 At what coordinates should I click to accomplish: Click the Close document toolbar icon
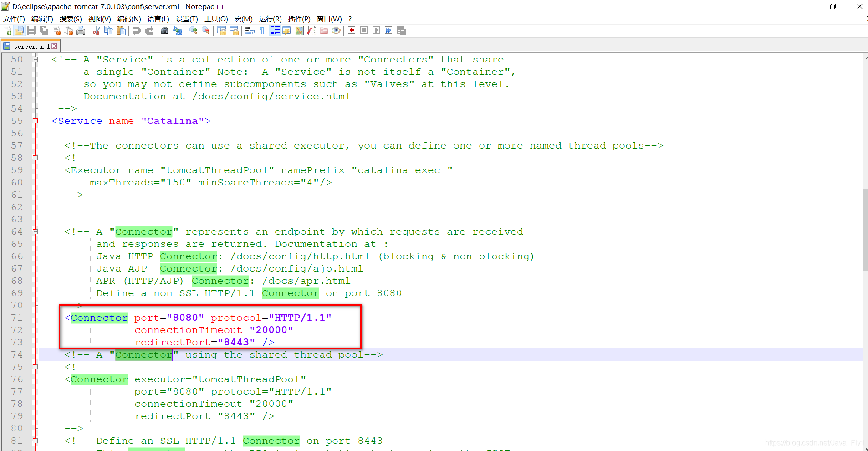56,31
